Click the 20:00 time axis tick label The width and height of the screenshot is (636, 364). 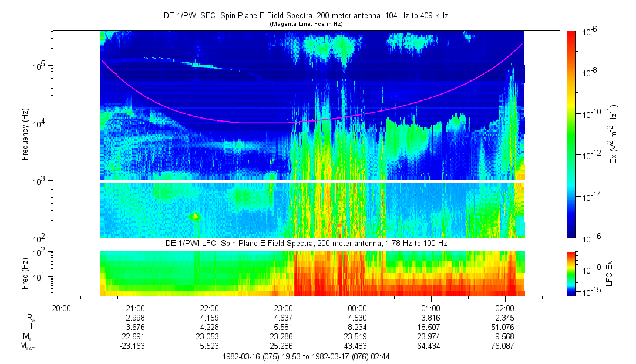pos(62,308)
